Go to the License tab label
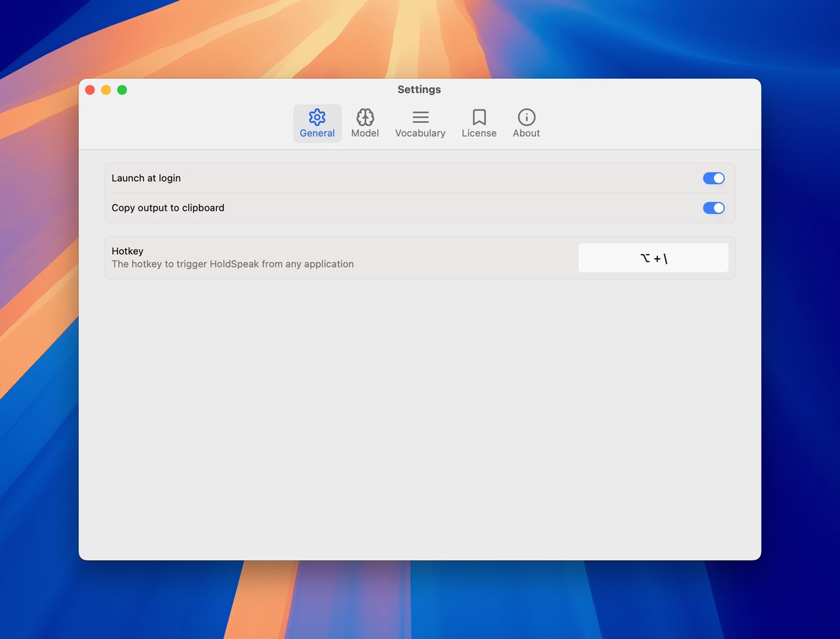Viewport: 840px width, 639px height. pyautogui.click(x=479, y=133)
